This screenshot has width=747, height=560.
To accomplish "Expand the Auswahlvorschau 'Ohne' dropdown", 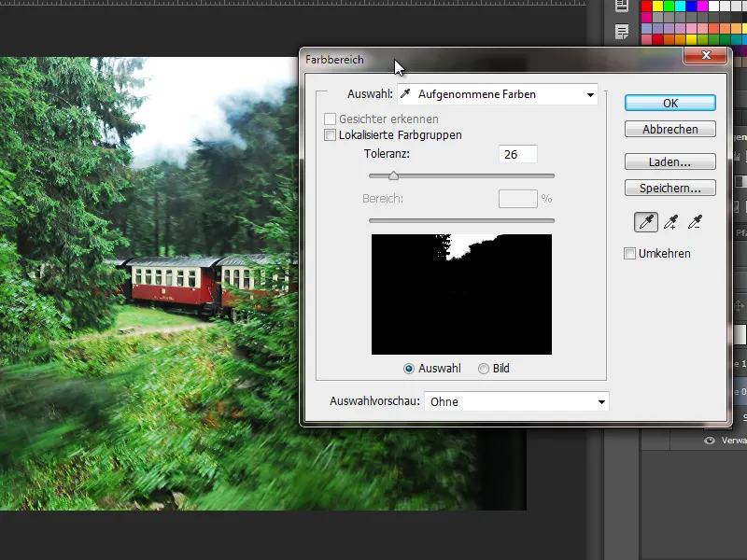I will pyautogui.click(x=516, y=401).
